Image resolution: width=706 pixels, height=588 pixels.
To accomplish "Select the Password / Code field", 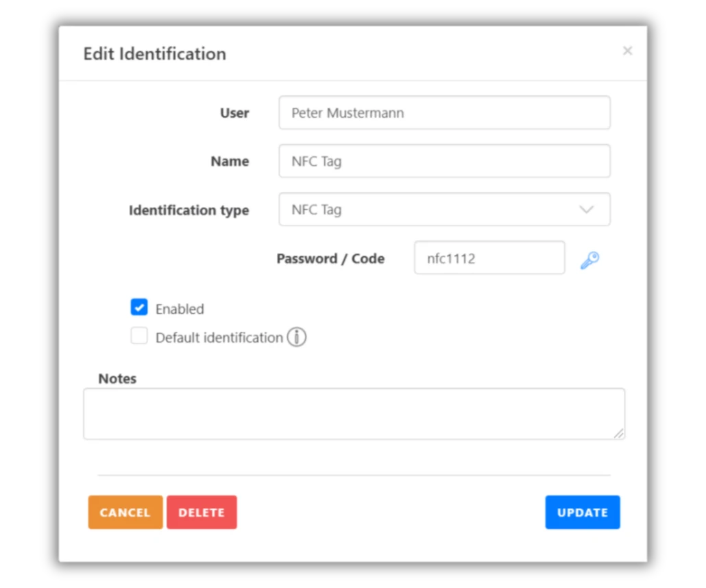I will coord(489,258).
